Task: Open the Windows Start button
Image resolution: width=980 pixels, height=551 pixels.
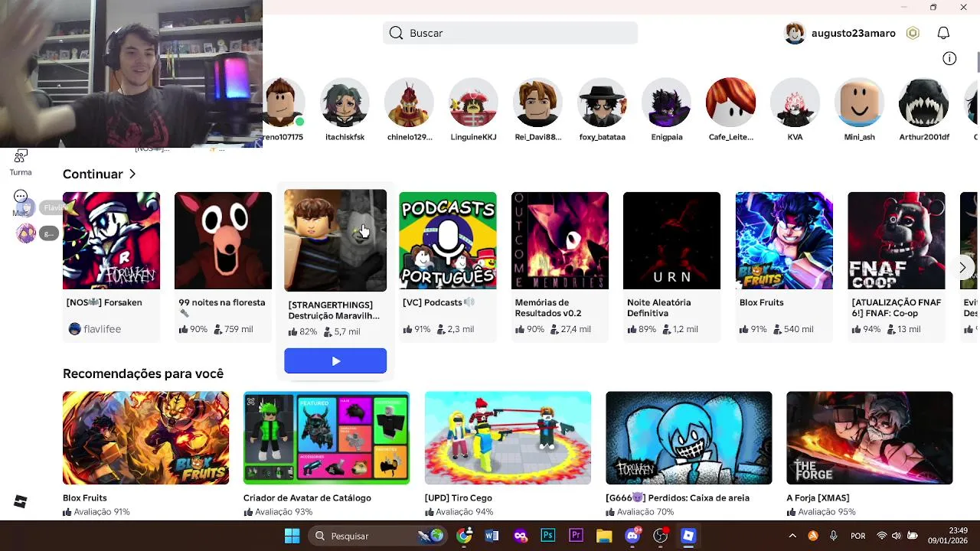Action: coord(292,536)
